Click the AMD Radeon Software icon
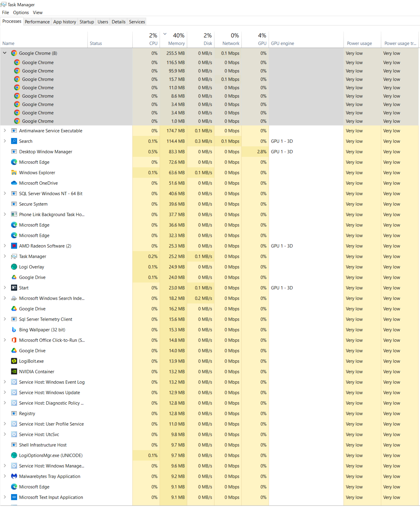This screenshot has height=511, width=420. 14,246
